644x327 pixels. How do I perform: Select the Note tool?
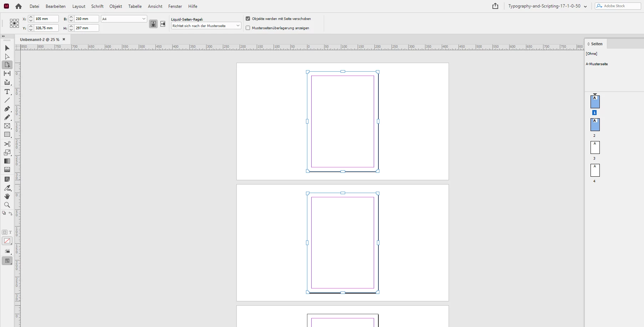pyautogui.click(x=7, y=179)
